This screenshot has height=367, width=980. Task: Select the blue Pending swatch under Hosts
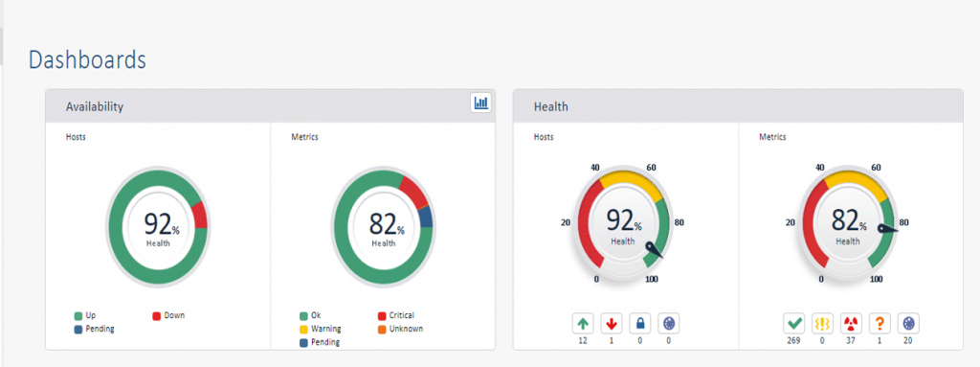click(x=78, y=329)
